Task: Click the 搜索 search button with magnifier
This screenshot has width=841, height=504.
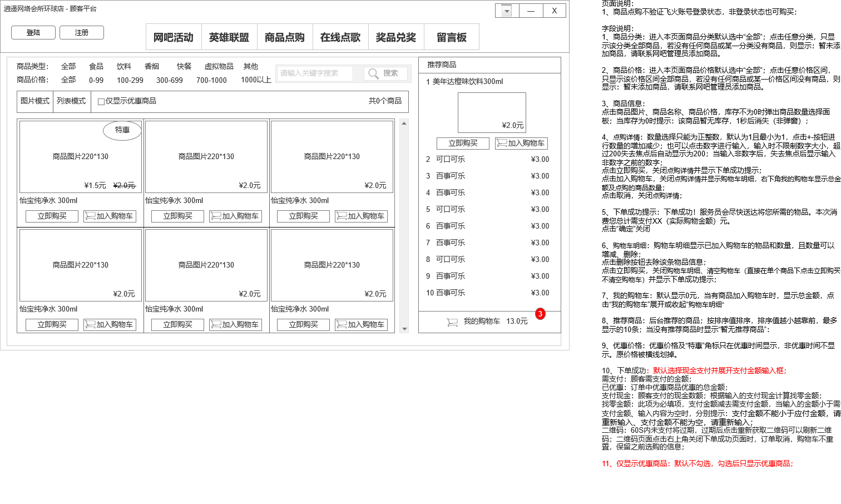Action: click(x=385, y=73)
